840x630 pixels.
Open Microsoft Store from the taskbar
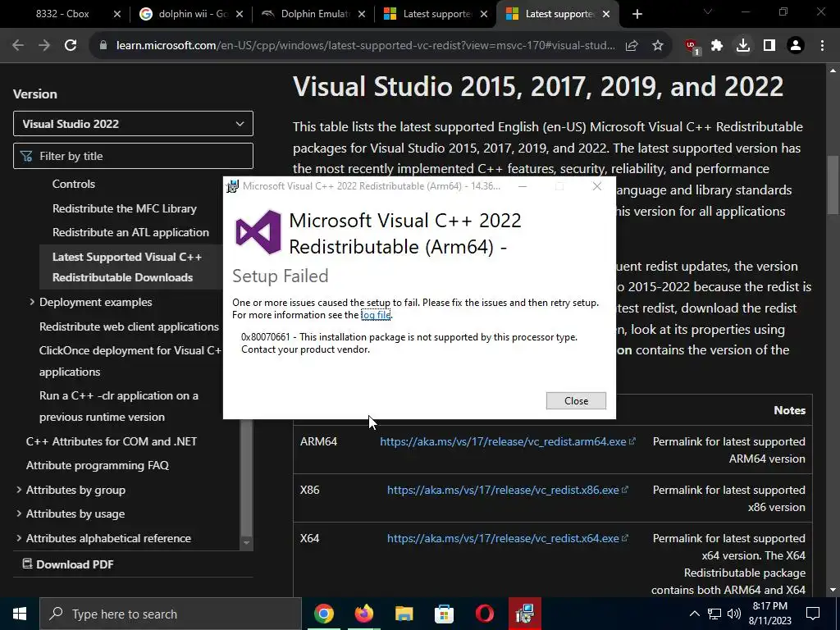click(x=444, y=614)
